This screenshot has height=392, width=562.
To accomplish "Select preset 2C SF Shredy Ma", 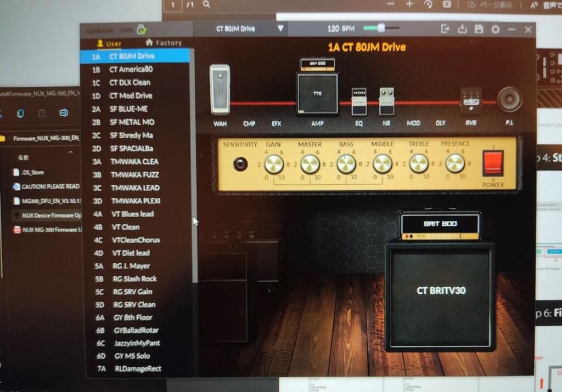I will click(x=136, y=135).
